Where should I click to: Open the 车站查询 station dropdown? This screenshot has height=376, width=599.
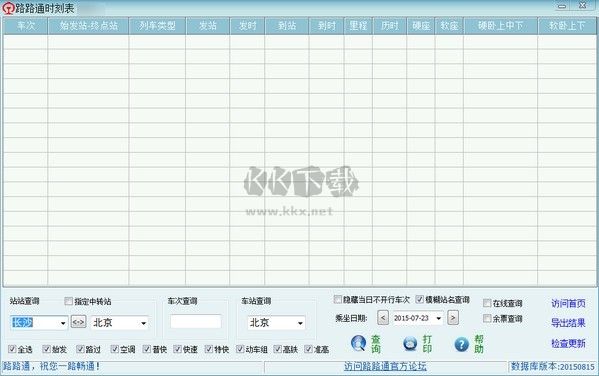[300, 323]
